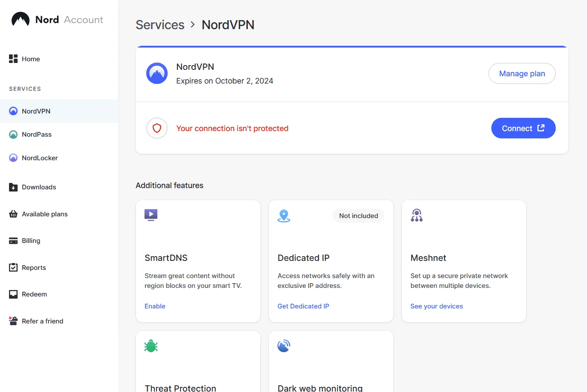
Task: Click the Meshnet card title
Action: pos(428,258)
